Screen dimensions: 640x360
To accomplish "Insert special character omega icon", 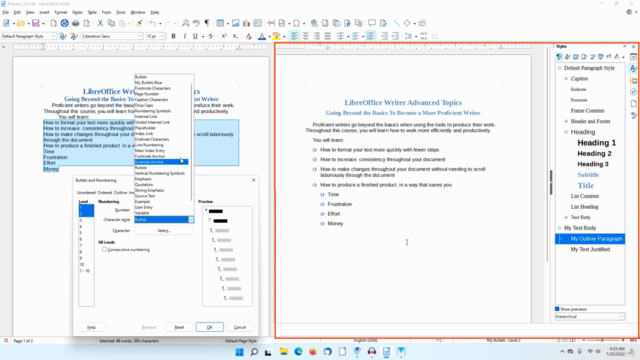I will tap(296, 23).
